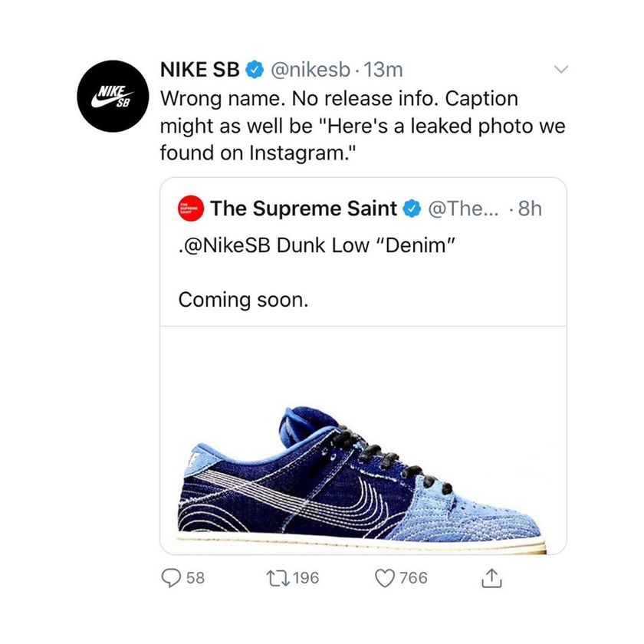Open the NIKE SB display name link
The width and height of the screenshot is (644, 644).
coord(200,71)
